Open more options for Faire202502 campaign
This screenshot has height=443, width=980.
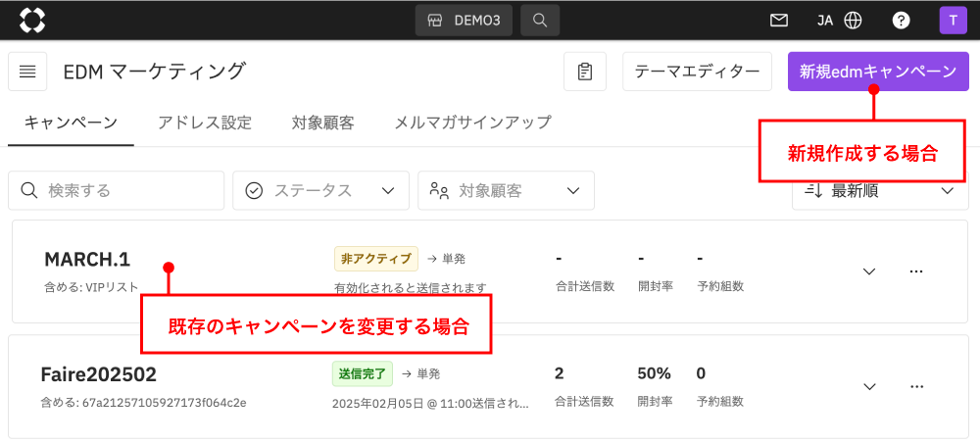pyautogui.click(x=916, y=387)
